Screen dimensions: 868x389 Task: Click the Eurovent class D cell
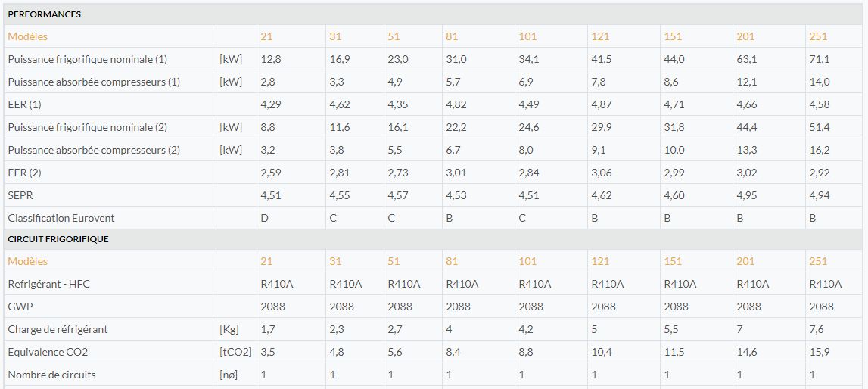[264, 218]
